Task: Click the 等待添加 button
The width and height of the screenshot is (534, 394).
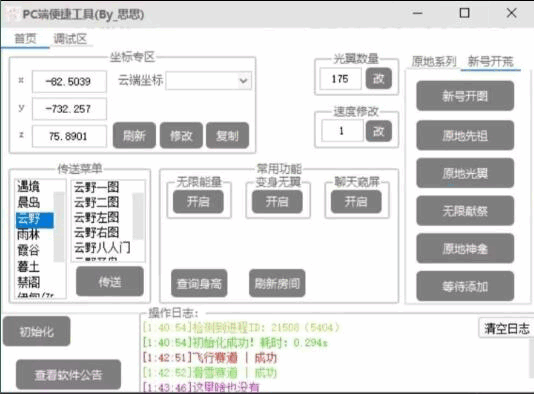Action: coord(465,286)
